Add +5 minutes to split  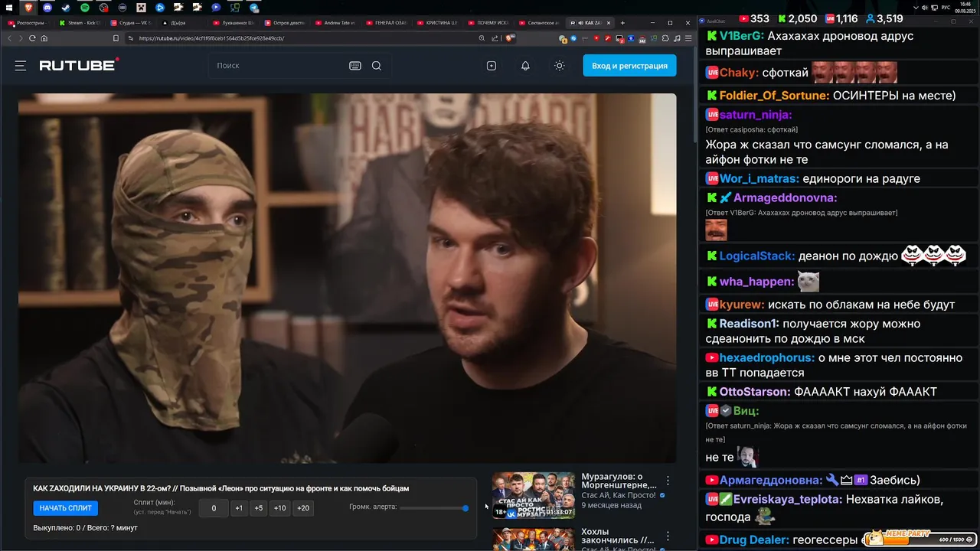259,508
